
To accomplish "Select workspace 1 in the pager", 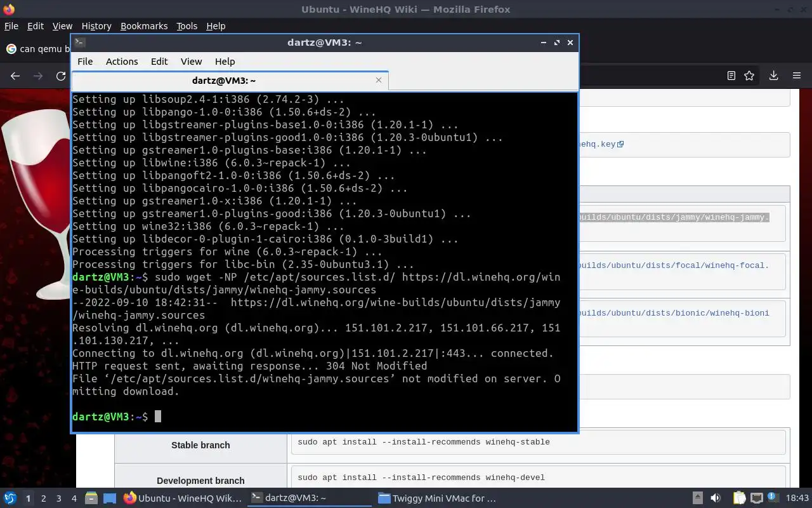I will 28,498.
